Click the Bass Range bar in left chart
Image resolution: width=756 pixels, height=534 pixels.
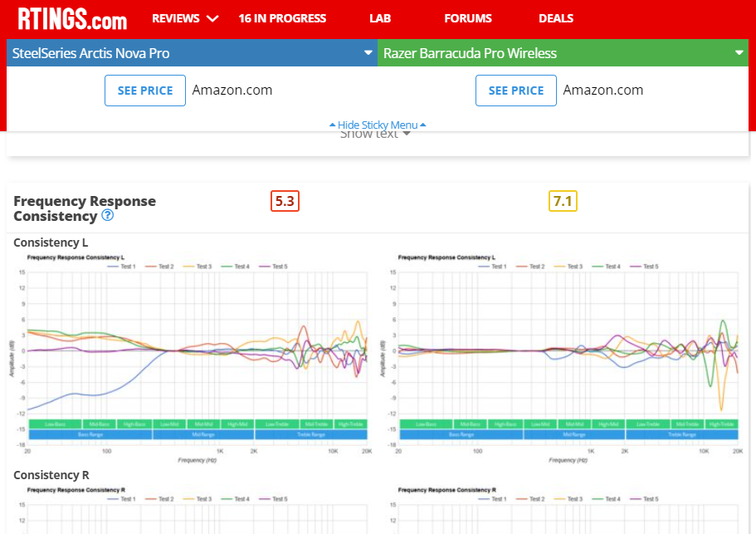pos(90,434)
